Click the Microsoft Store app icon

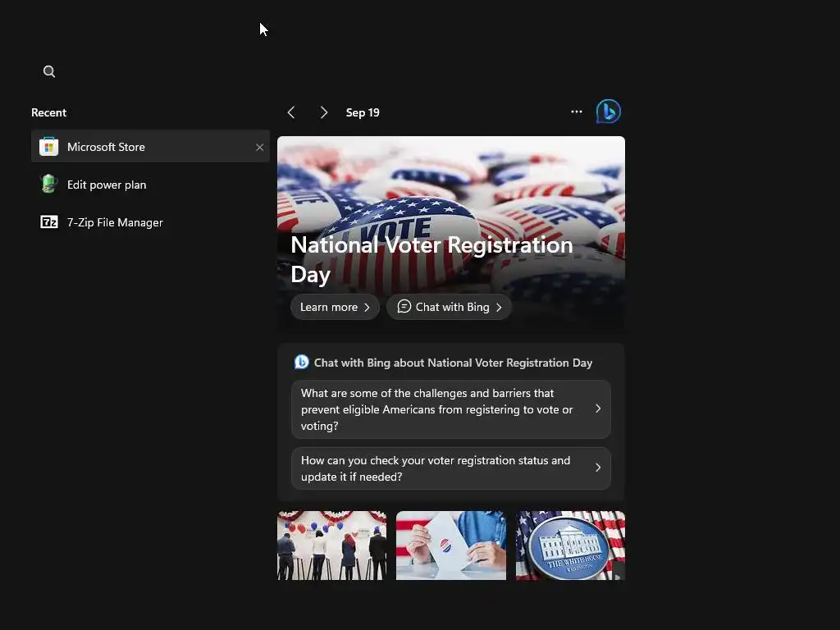[48, 147]
